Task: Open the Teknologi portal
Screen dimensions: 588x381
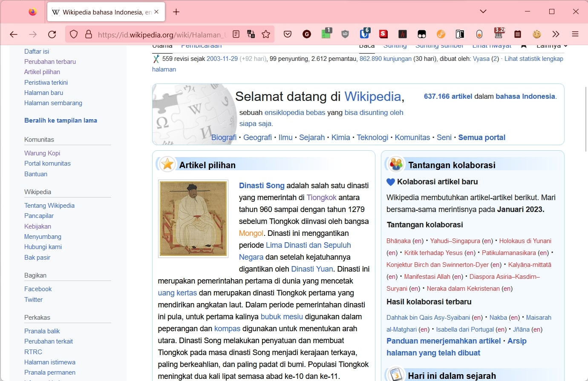Action: click(372, 138)
